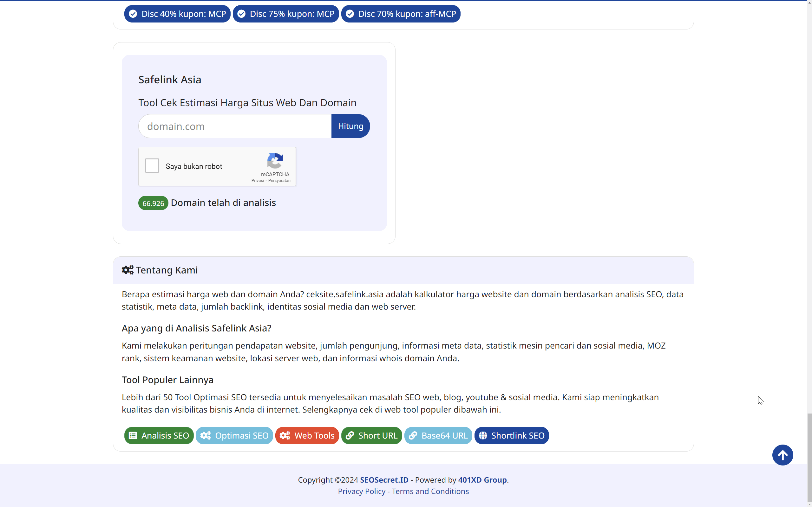Click the checkmark icon in Disc 40% badge
Screen dimensions: 812x507
133,14
